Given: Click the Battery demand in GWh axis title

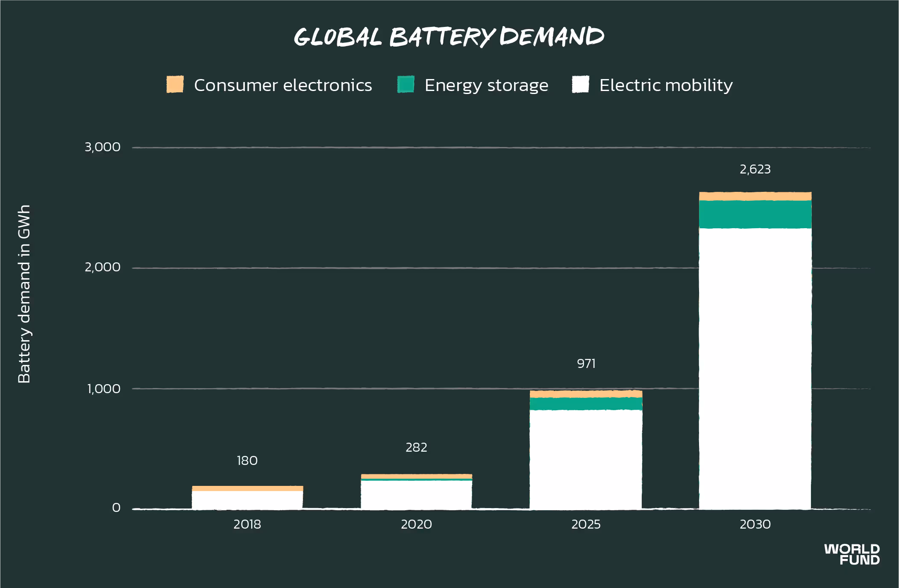Looking at the screenshot, I should tap(24, 294).
